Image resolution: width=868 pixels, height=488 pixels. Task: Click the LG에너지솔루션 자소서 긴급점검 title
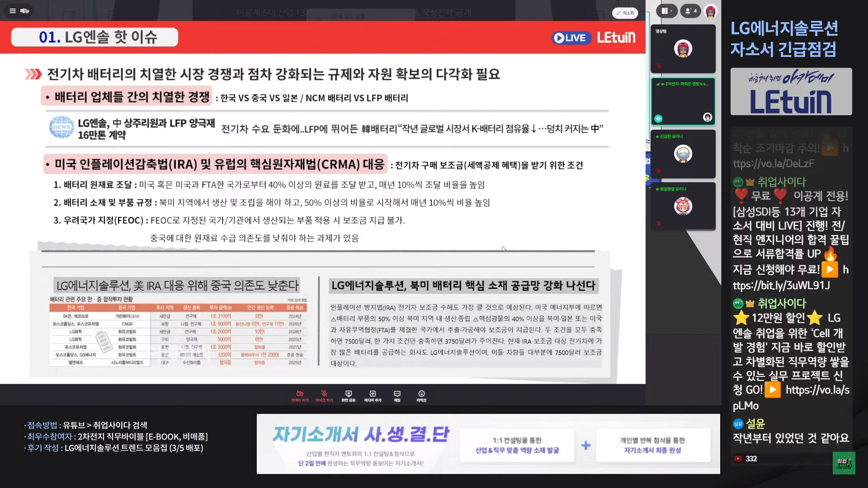pyautogui.click(x=784, y=38)
